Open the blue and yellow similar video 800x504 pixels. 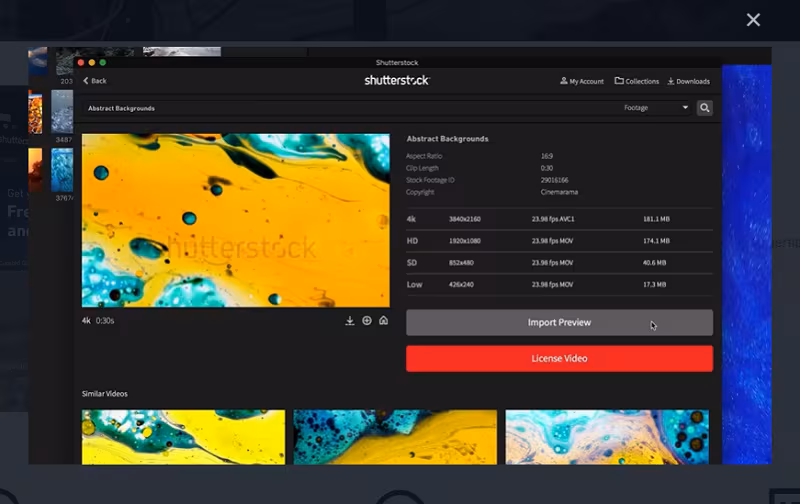click(x=395, y=437)
